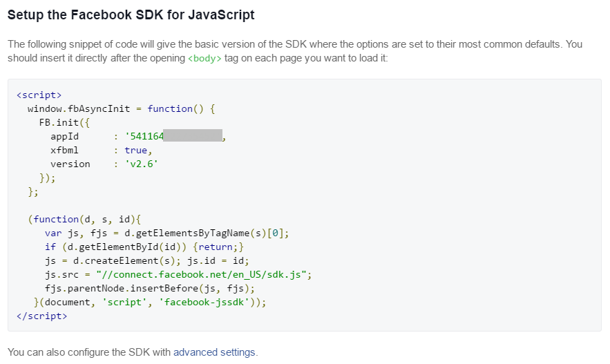Click the green <body> tag text

tap(204, 58)
